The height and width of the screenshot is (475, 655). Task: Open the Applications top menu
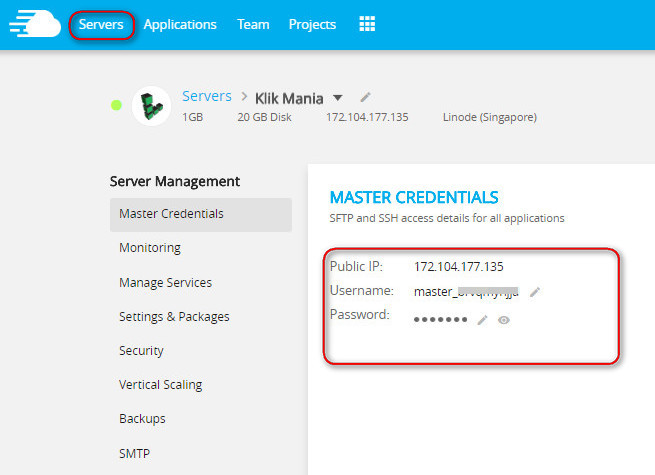click(180, 25)
